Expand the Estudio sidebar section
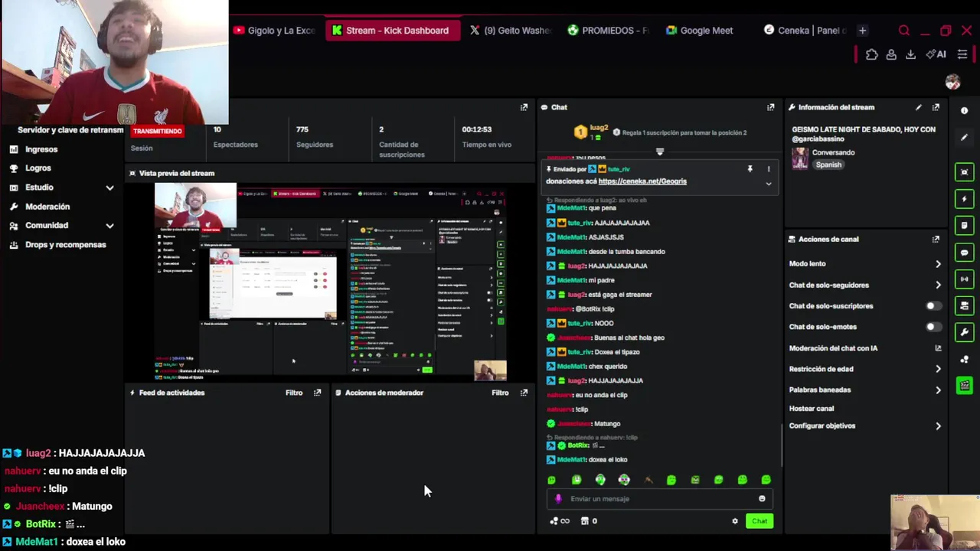The width and height of the screenshot is (980, 551). (109, 187)
